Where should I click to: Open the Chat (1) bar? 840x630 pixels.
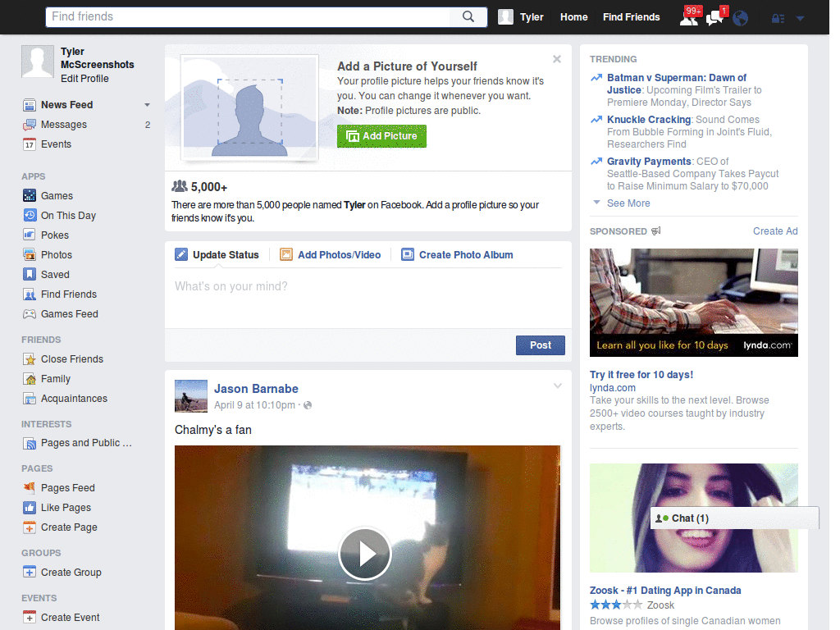tap(734, 518)
